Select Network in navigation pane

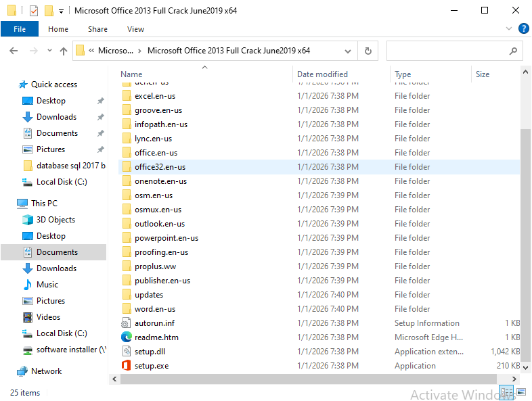coord(46,371)
